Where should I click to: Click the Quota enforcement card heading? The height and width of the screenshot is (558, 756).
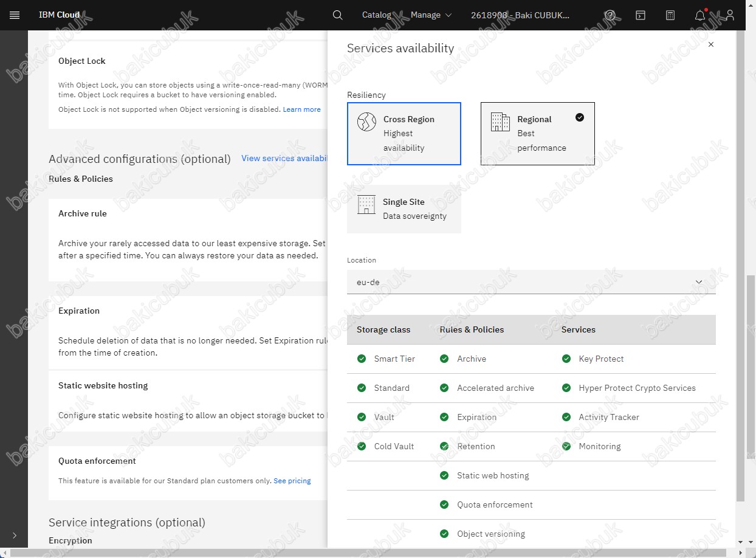coord(97,461)
